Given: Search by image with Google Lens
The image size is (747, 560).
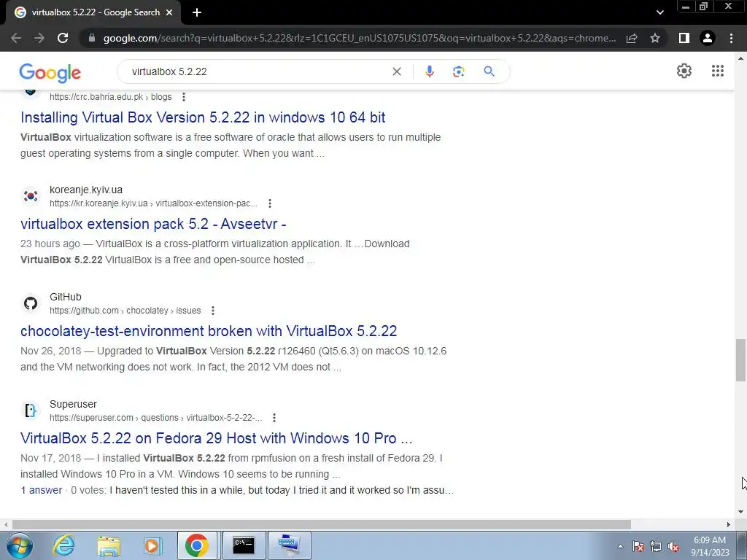Looking at the screenshot, I should 458,71.
